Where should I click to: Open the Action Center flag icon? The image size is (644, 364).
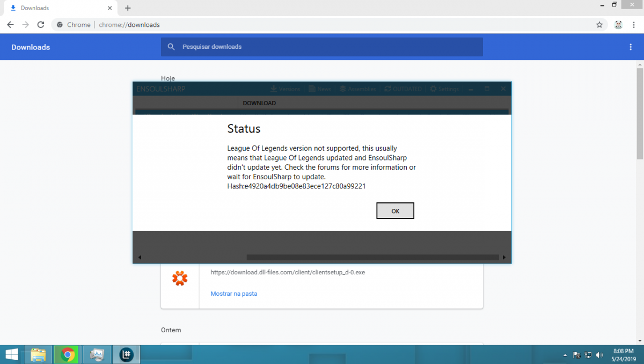pyautogui.click(x=577, y=355)
